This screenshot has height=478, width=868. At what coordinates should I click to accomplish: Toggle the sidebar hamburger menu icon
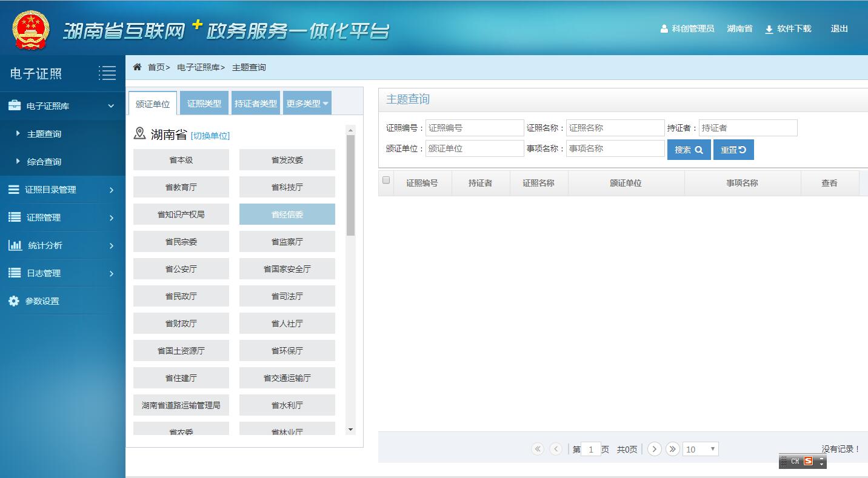click(107, 73)
